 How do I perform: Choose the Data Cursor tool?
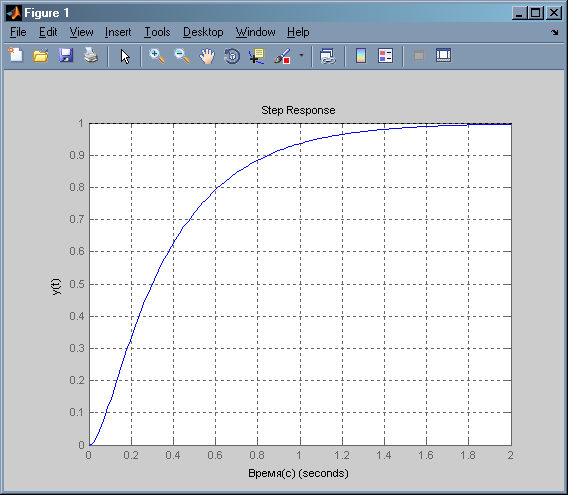pyautogui.click(x=257, y=56)
